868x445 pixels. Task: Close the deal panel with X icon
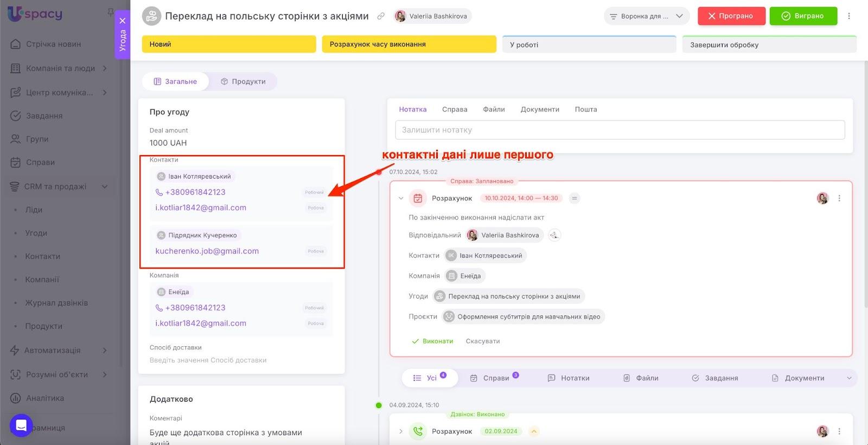click(123, 21)
